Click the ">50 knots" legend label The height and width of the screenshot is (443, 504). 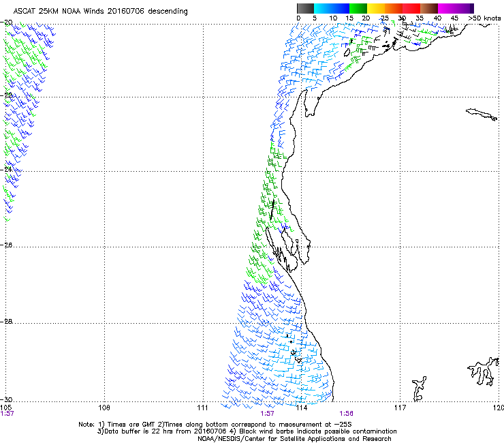[484, 18]
